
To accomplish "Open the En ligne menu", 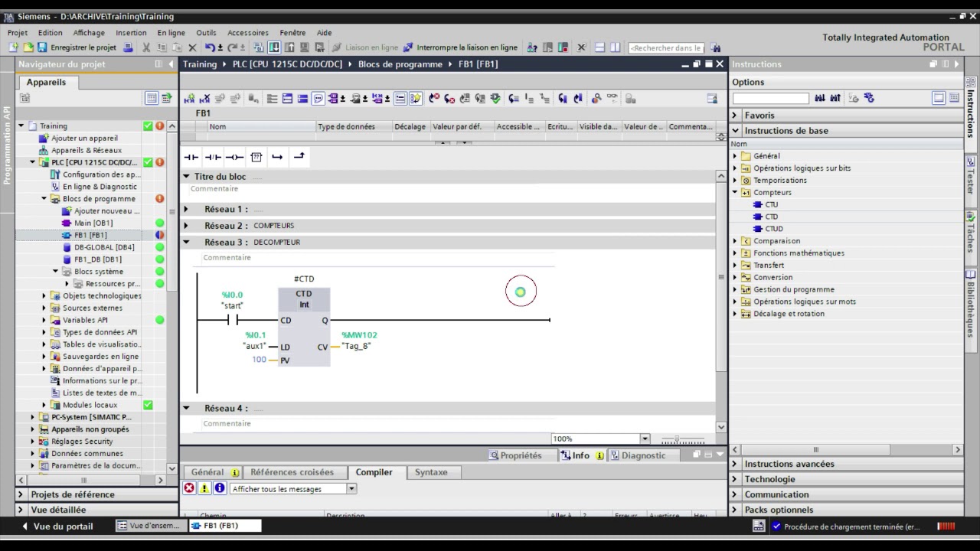I will [x=171, y=33].
